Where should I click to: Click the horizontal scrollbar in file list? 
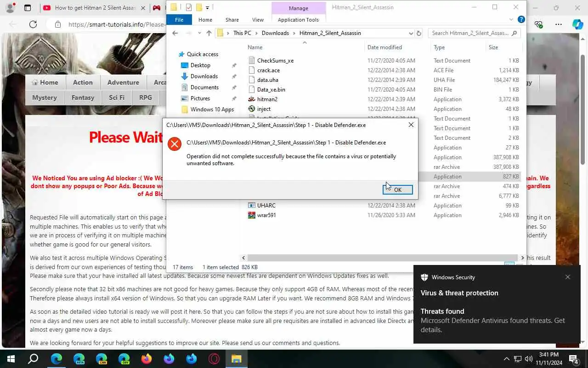383,258
